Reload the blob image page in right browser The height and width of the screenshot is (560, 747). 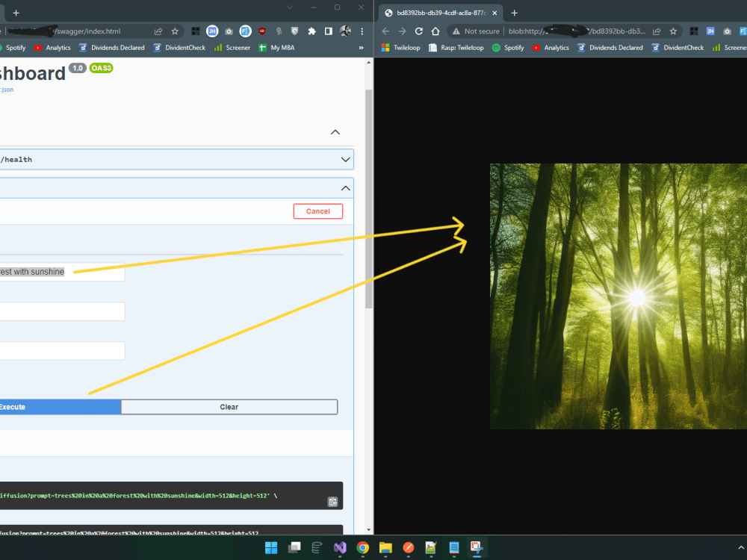(x=419, y=31)
